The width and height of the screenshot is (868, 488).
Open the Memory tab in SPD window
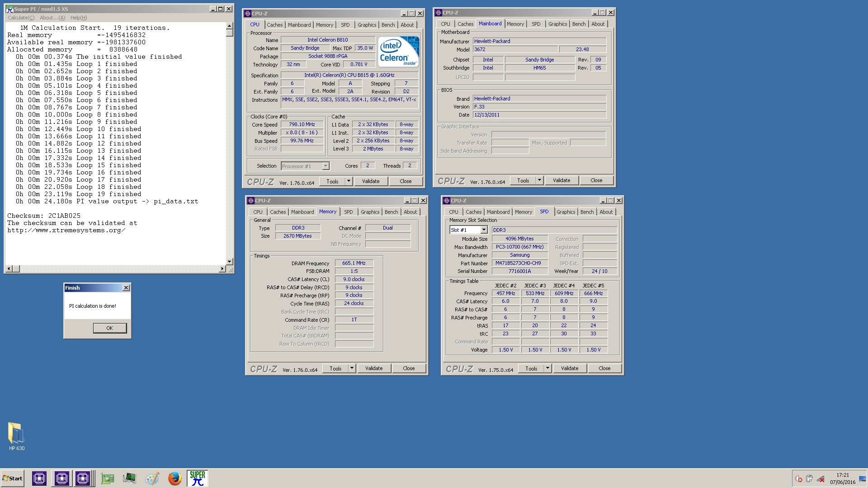[x=523, y=212]
